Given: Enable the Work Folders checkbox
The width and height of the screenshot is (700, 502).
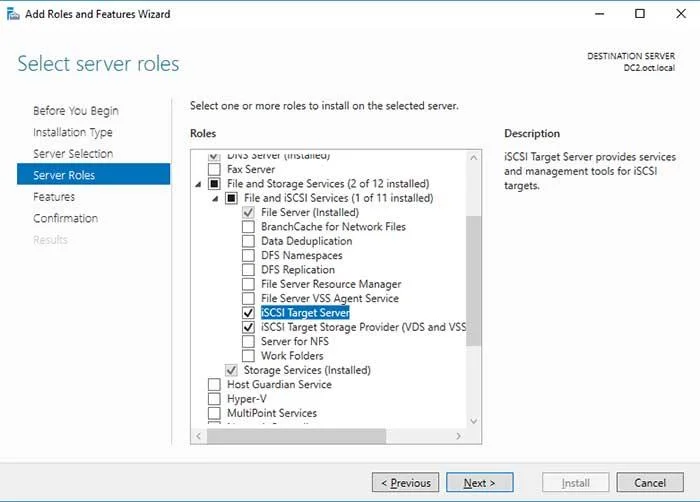Looking at the screenshot, I should point(248,356).
